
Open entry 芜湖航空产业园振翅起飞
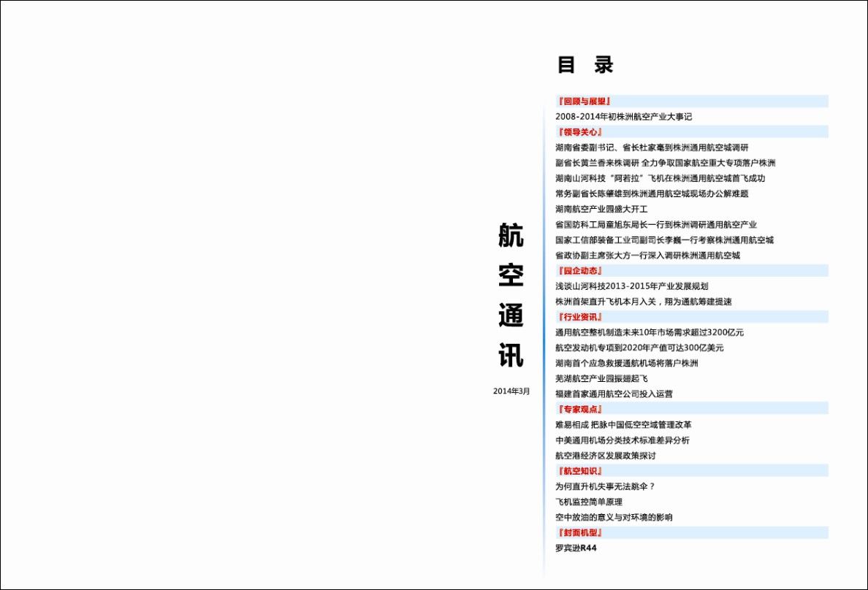pyautogui.click(x=601, y=378)
